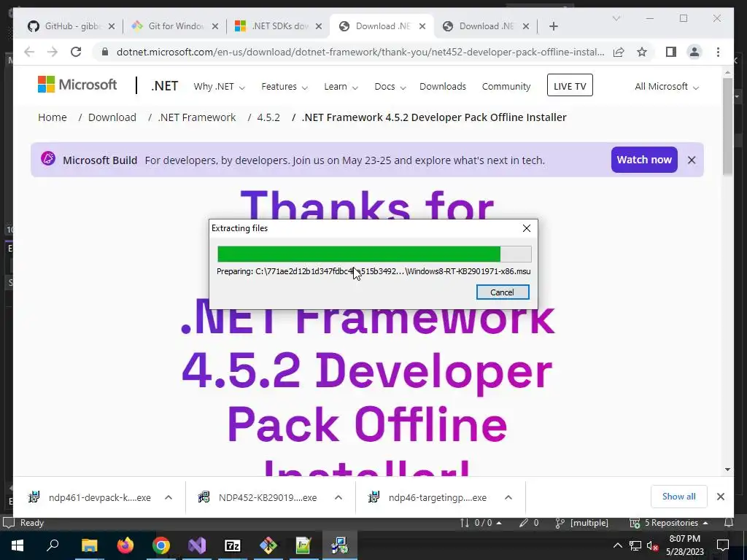The image size is (747, 560).
Task: Open the Community nav item
Action: pyautogui.click(x=506, y=87)
